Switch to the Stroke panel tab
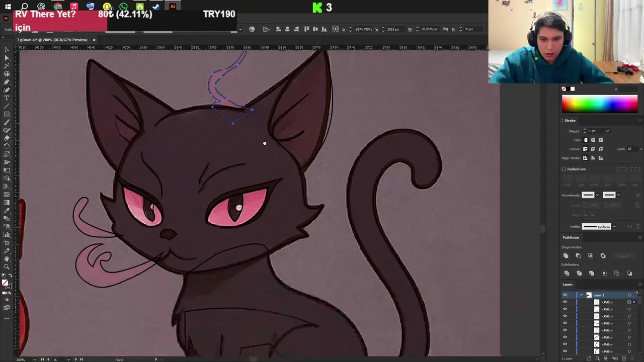This screenshot has height=362, width=644. [570, 121]
